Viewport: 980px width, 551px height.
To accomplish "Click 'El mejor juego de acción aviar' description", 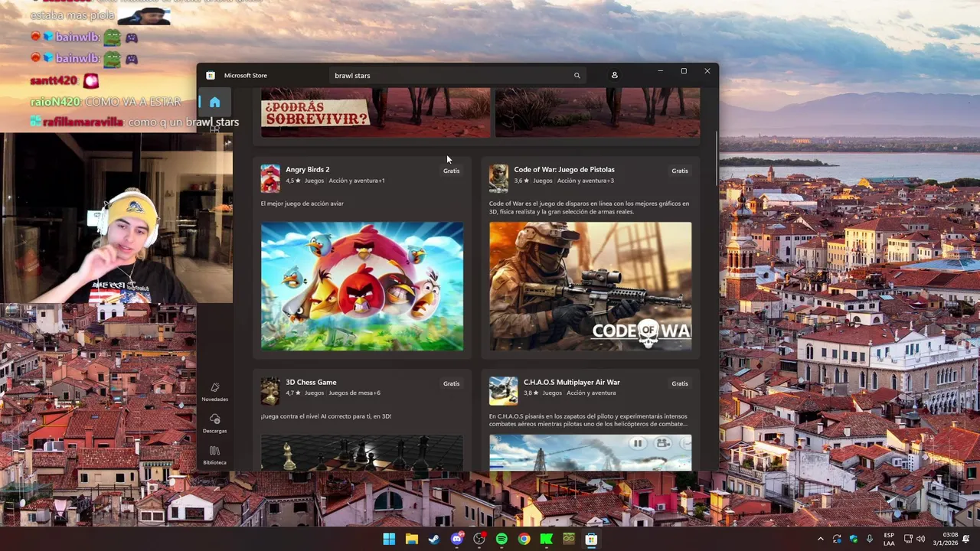I will 302,204.
